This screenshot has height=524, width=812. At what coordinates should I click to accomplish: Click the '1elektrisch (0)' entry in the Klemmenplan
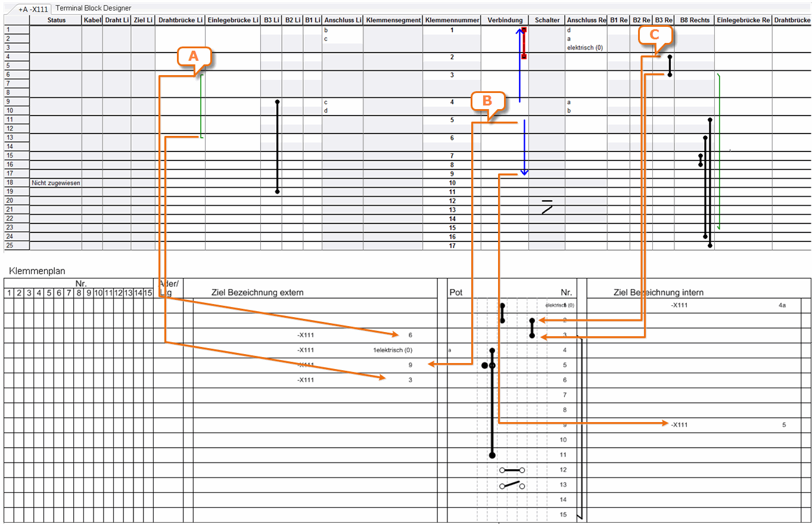[x=393, y=350]
